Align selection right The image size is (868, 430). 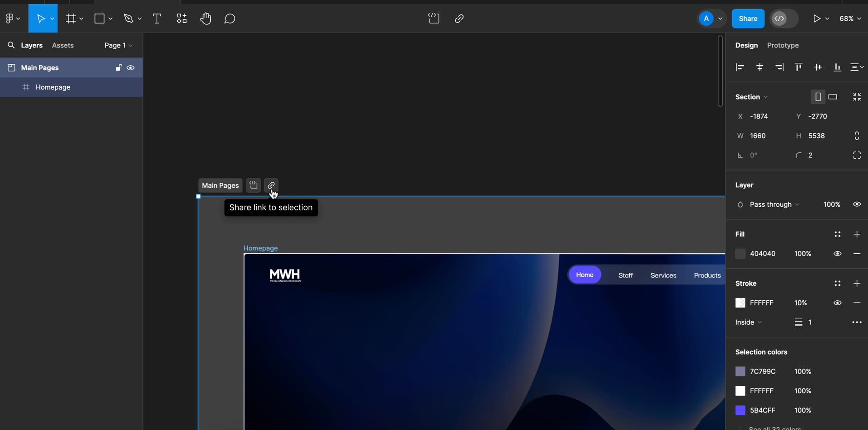tap(779, 67)
